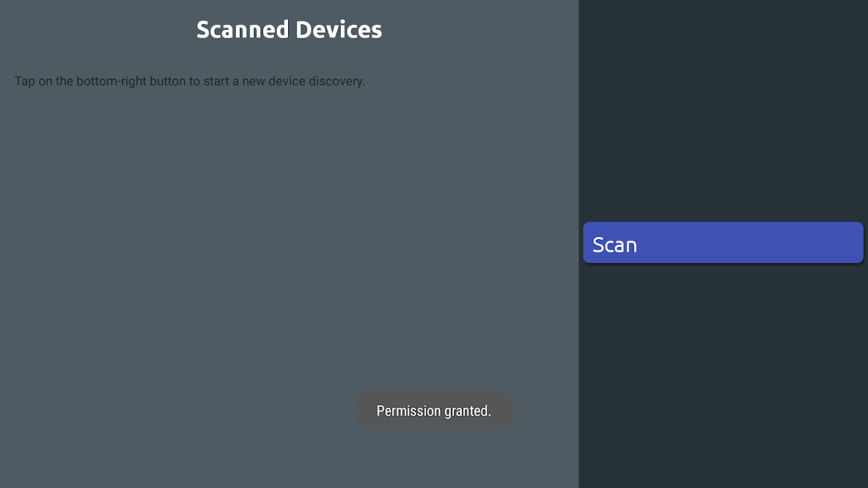This screenshot has height=488, width=868.
Task: Click the word "Devices" in the title
Action: click(x=339, y=29)
